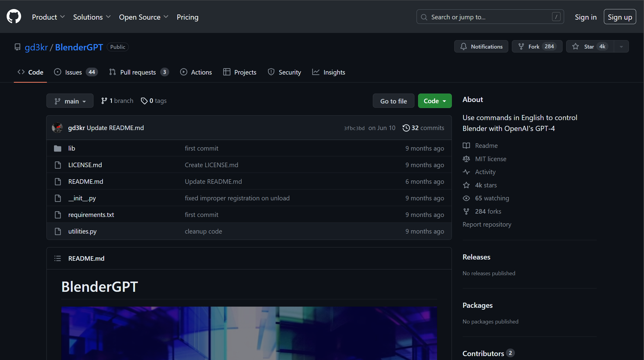Open the MIT license link
Image resolution: width=644 pixels, height=360 pixels.
(490, 159)
